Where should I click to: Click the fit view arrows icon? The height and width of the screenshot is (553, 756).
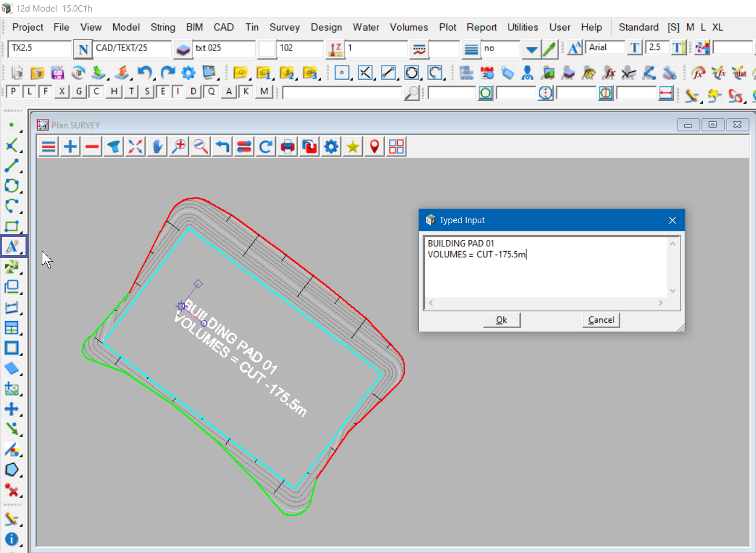coord(136,147)
